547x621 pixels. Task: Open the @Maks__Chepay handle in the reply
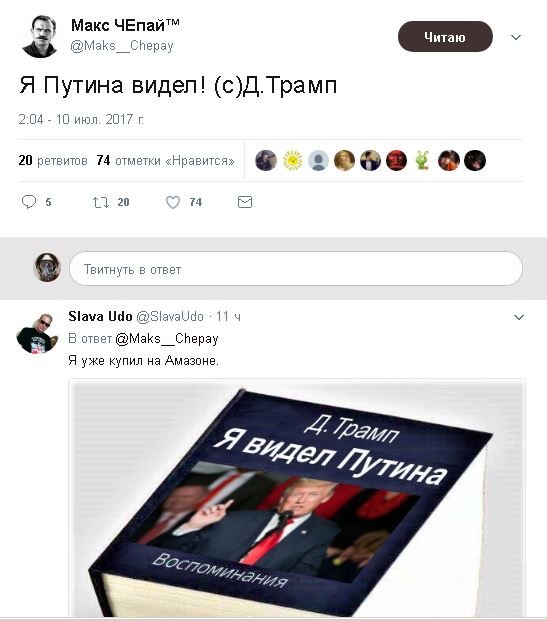pyautogui.click(x=167, y=339)
